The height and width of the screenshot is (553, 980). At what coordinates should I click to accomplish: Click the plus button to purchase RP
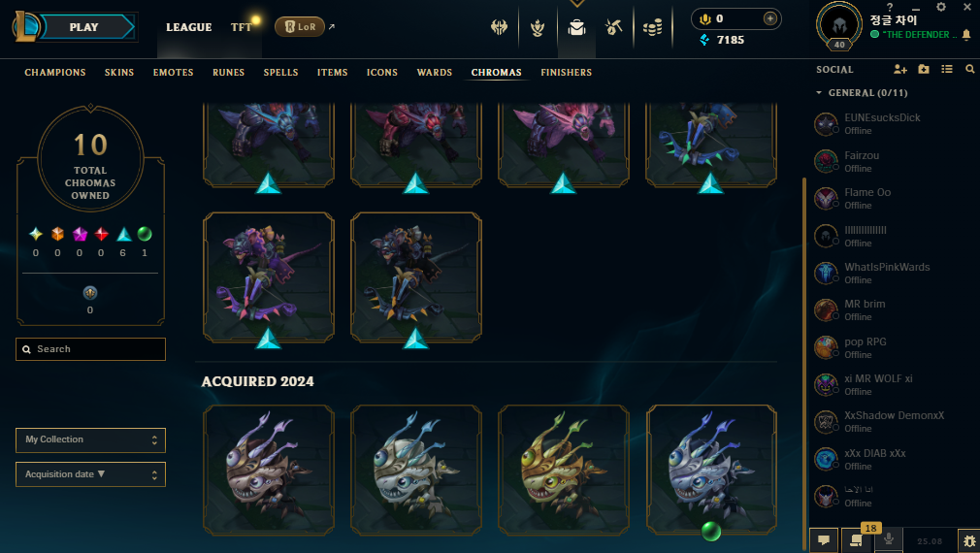click(x=770, y=18)
